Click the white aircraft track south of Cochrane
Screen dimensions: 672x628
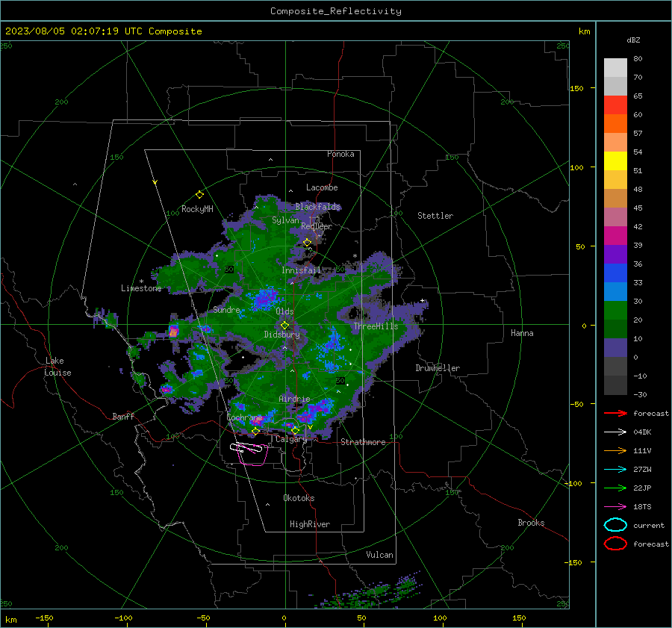[246, 448]
